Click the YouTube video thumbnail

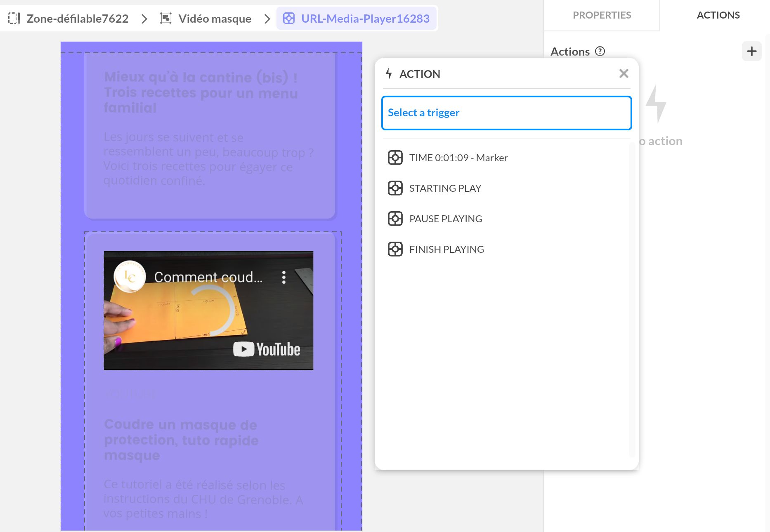(x=208, y=310)
